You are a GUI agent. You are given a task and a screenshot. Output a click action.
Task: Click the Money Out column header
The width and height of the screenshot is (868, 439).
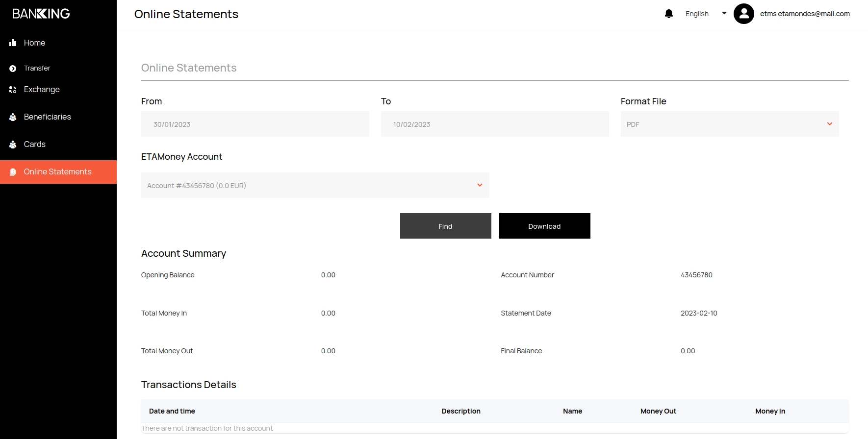658,411
